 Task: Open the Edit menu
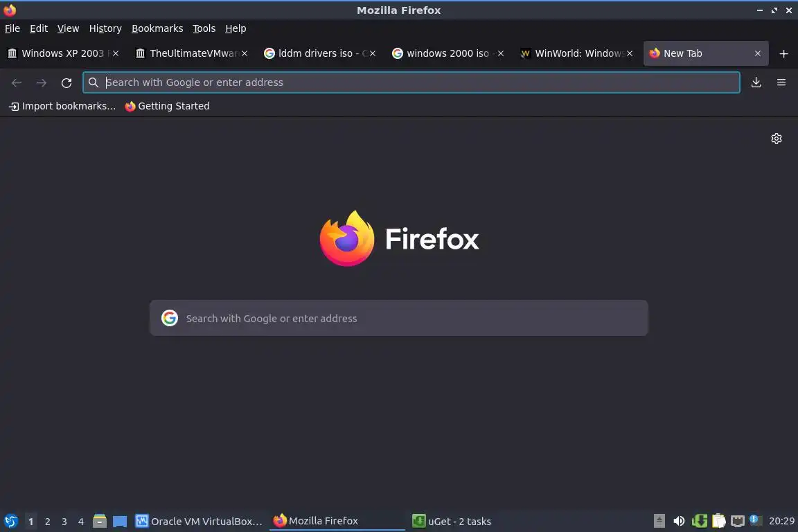coord(39,28)
